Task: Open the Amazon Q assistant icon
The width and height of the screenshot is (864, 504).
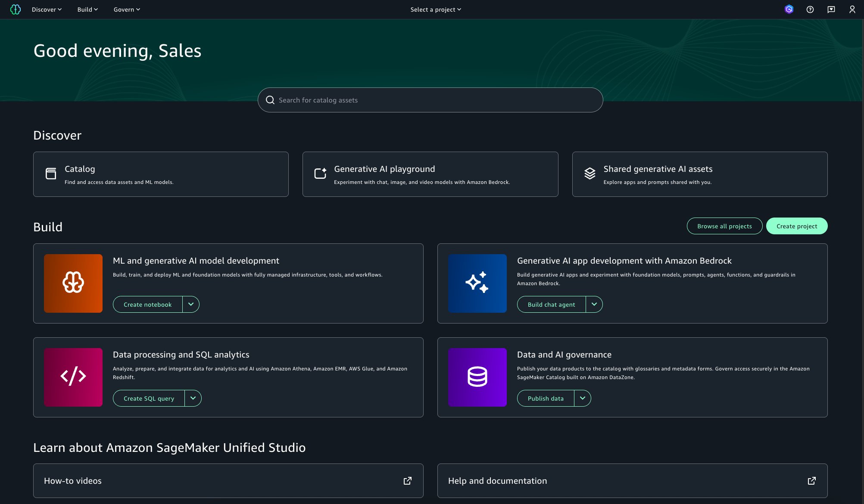Action: tap(789, 9)
